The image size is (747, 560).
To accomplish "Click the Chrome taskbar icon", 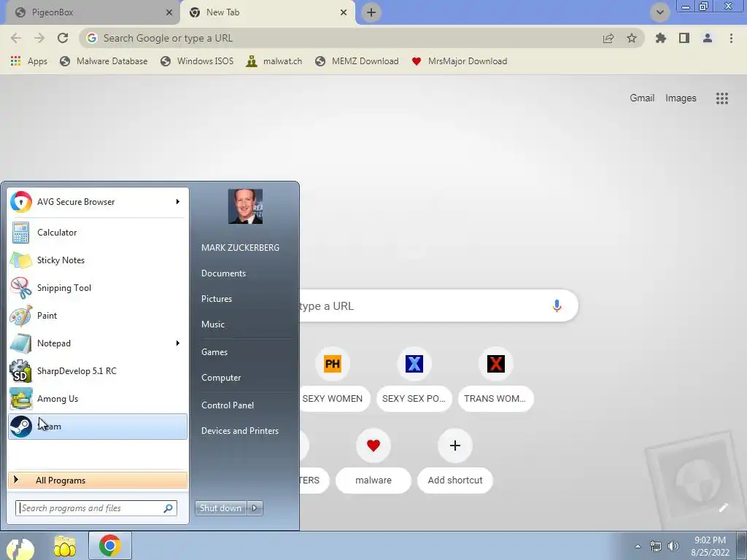I will click(109, 545).
